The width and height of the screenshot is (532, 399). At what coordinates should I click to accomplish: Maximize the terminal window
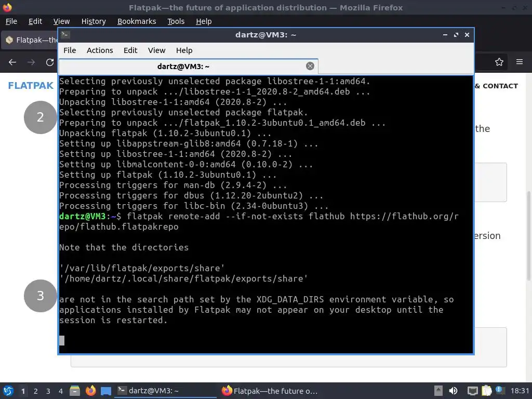click(456, 35)
